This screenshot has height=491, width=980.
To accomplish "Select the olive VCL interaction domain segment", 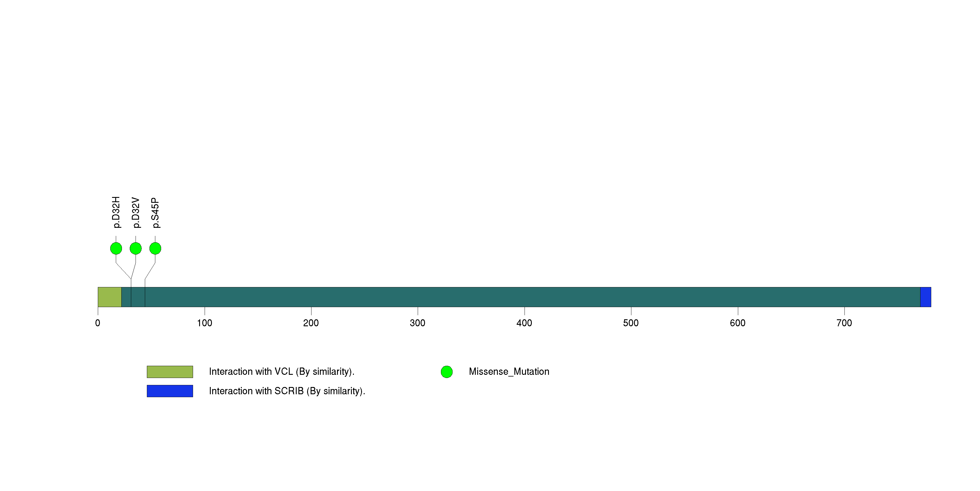I will pos(109,297).
